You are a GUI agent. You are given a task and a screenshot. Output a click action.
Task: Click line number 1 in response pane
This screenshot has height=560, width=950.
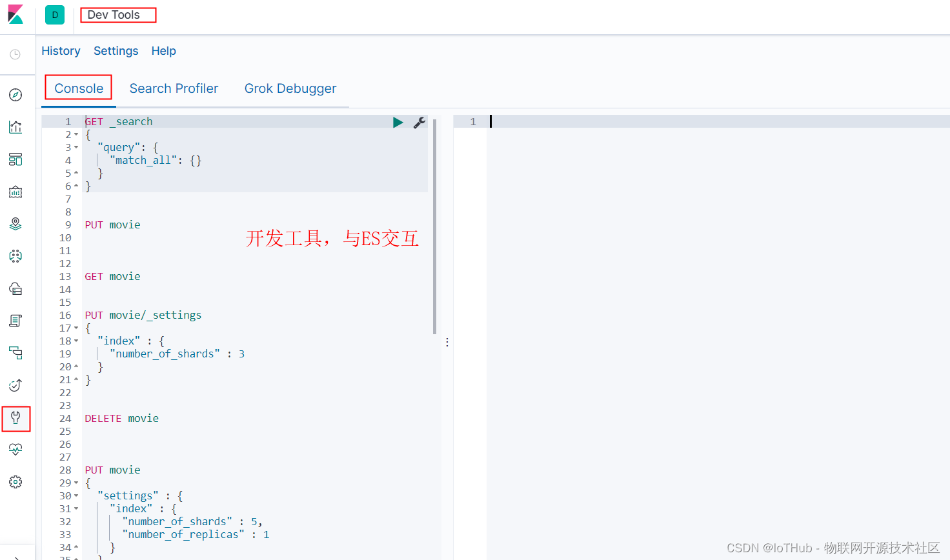click(x=473, y=122)
